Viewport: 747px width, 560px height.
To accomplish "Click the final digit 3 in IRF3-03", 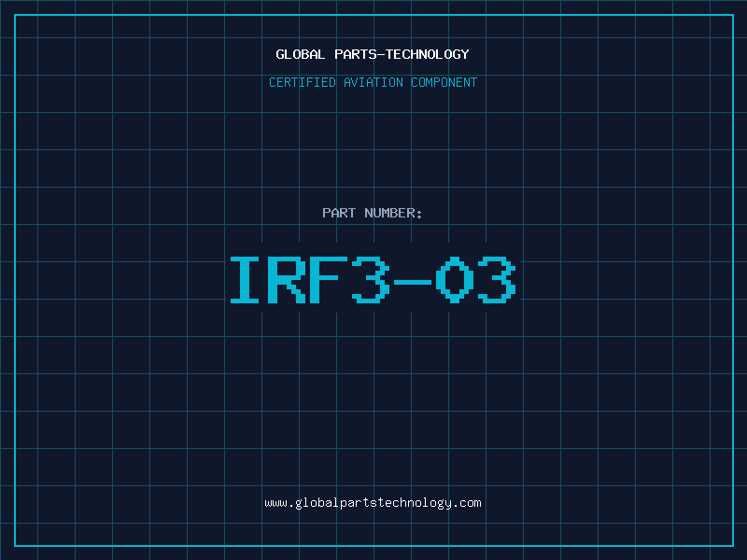I will [x=496, y=280].
